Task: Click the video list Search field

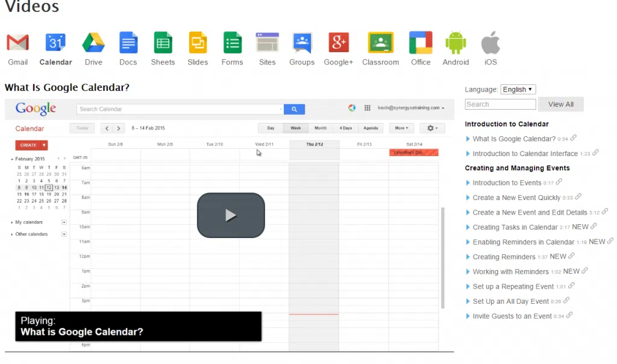Action: tap(500, 104)
